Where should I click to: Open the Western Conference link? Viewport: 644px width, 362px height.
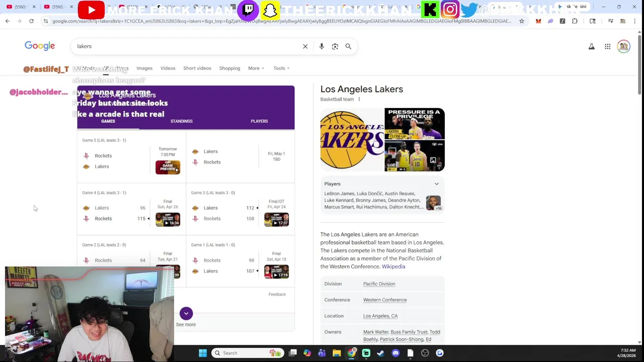pyautogui.click(x=385, y=300)
